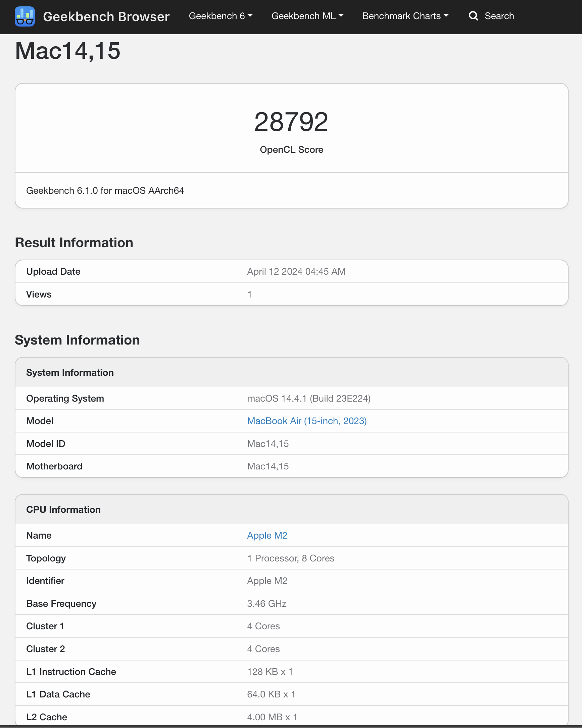The width and height of the screenshot is (582, 728).
Task: Click the Model ID value Mac14,15
Action: pyautogui.click(x=268, y=444)
